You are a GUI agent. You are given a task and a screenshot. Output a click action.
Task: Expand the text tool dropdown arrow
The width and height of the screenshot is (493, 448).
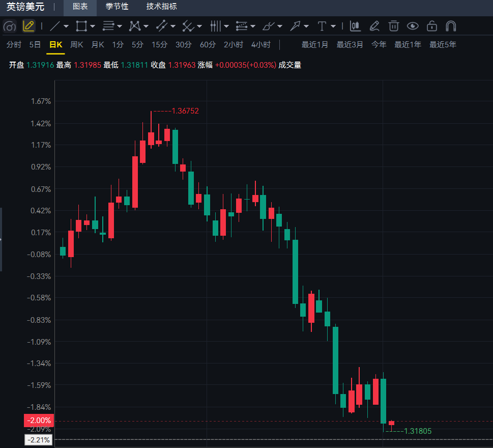click(x=333, y=26)
